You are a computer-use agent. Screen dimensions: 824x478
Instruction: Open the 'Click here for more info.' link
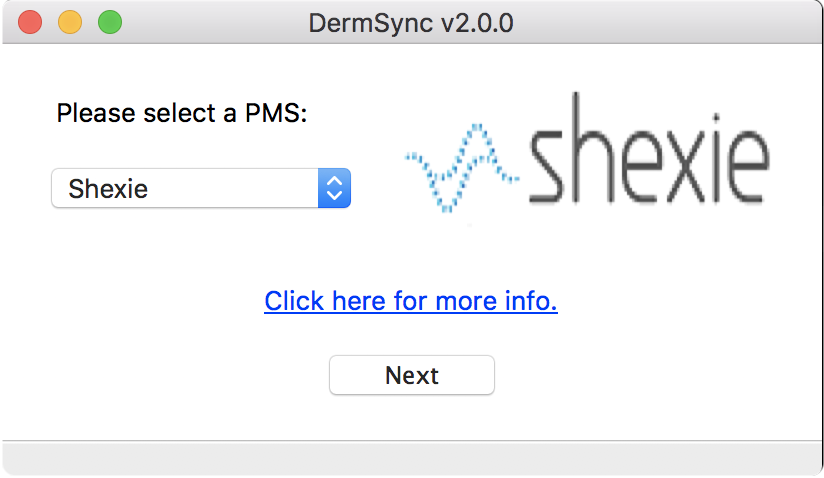(x=411, y=300)
